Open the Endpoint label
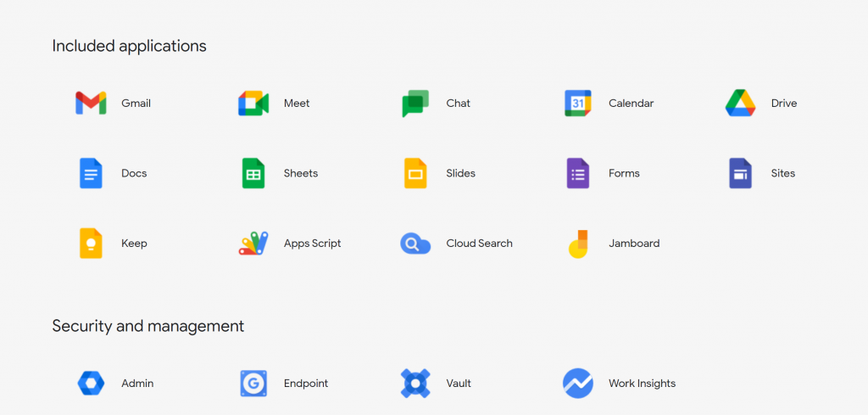The width and height of the screenshot is (868, 415). [305, 384]
